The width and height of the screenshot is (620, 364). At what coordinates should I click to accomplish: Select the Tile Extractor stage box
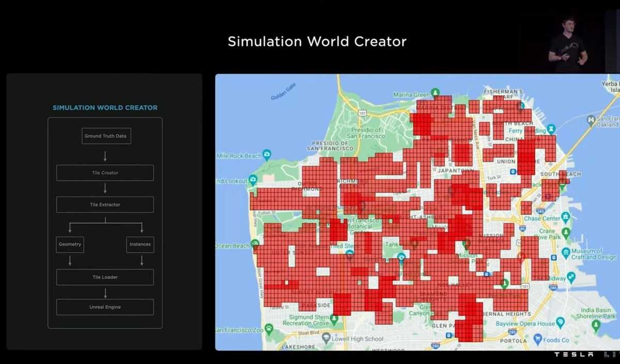pos(105,204)
